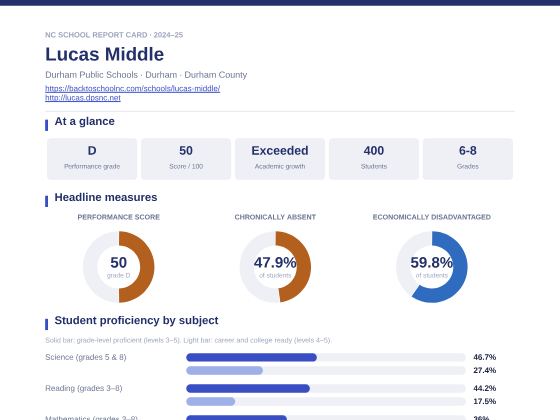Click the Exceeded Academic growth card
The width and height of the screenshot is (560, 420).
[280, 159]
